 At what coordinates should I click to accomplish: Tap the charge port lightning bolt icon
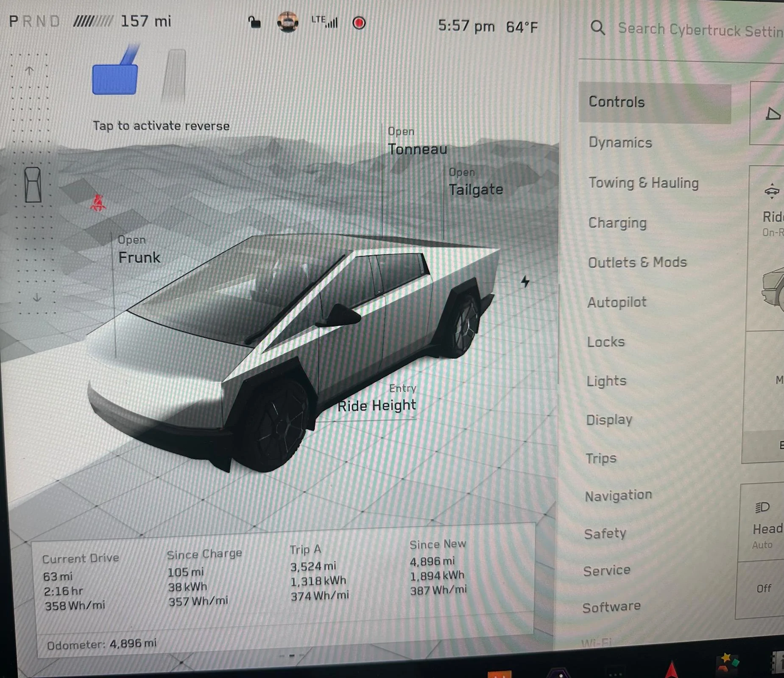[525, 282]
